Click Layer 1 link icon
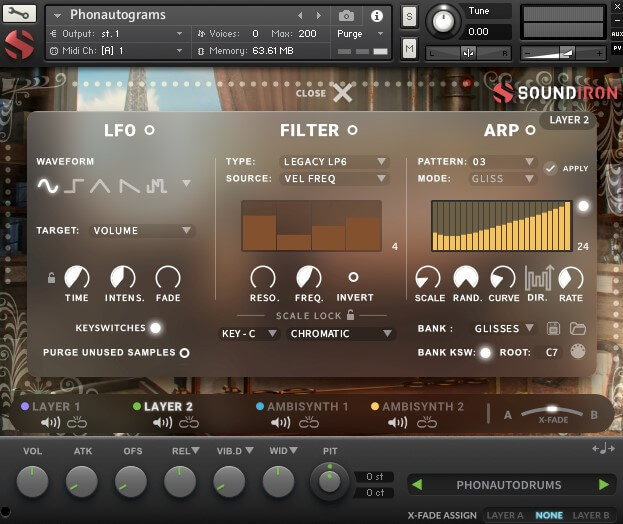623x524 pixels. (x=77, y=422)
